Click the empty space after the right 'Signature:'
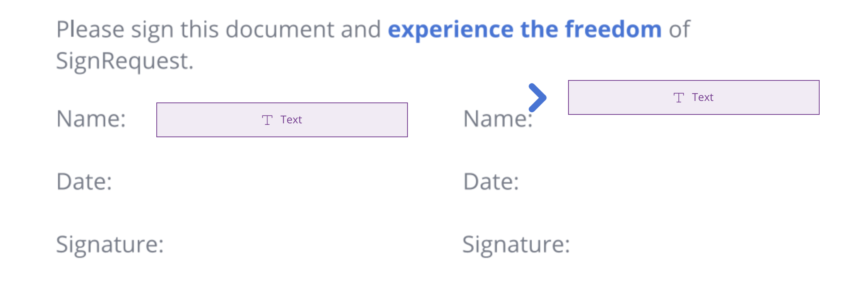Image resolution: width=868 pixels, height=295 pixels. click(x=697, y=245)
